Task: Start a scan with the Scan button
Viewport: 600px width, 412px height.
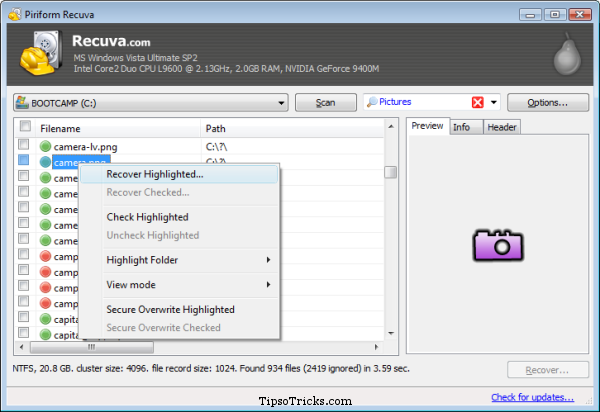Action: pos(326,103)
